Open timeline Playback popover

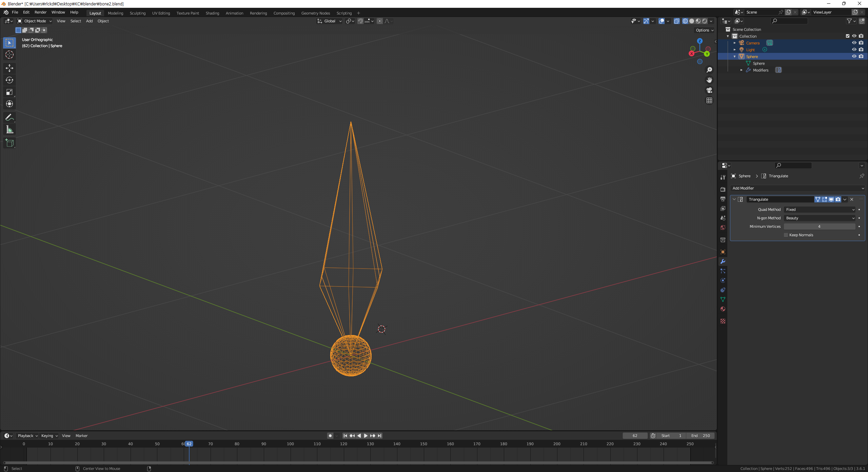click(x=27, y=436)
